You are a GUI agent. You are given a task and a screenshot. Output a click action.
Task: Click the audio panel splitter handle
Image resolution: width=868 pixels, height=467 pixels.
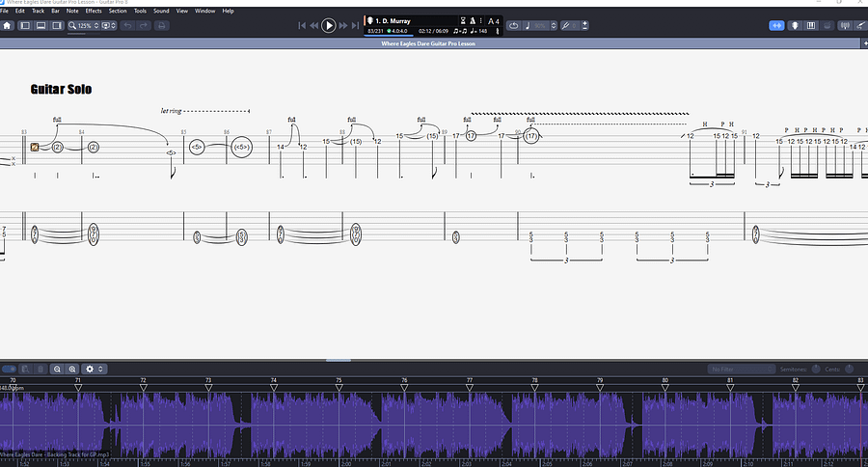[339, 360]
